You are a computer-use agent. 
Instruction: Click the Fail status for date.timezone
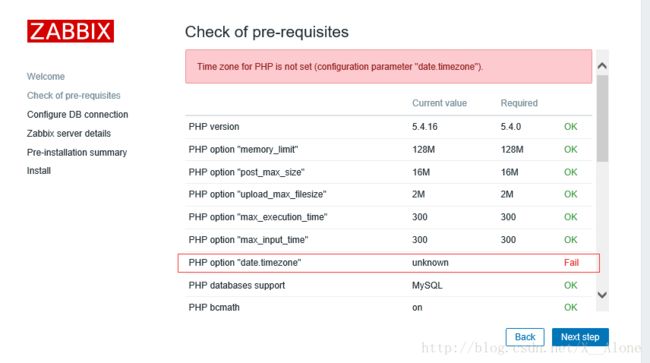click(x=571, y=263)
